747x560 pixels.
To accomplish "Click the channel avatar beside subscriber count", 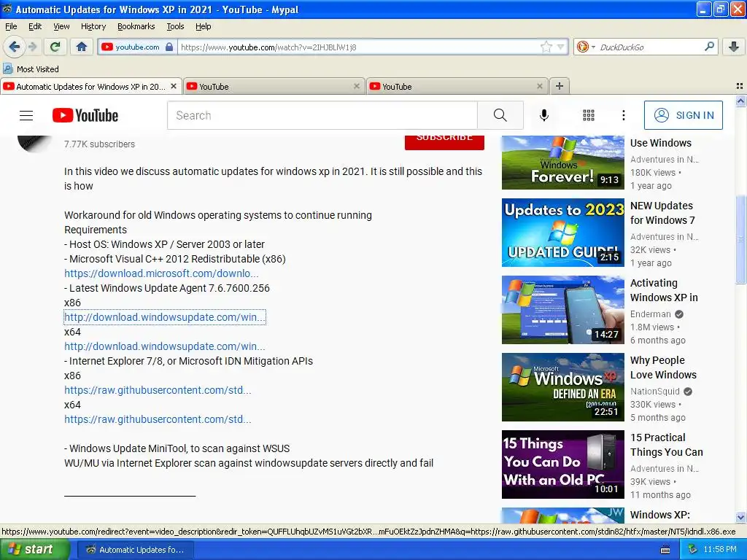I will pos(34,144).
